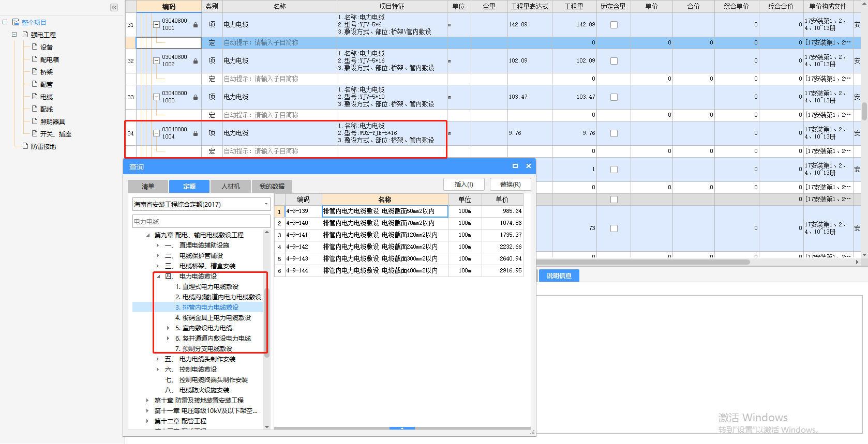Toggle 锁定含量 checkbox for row 31
This screenshot has width=868, height=444.
pyautogui.click(x=614, y=25)
